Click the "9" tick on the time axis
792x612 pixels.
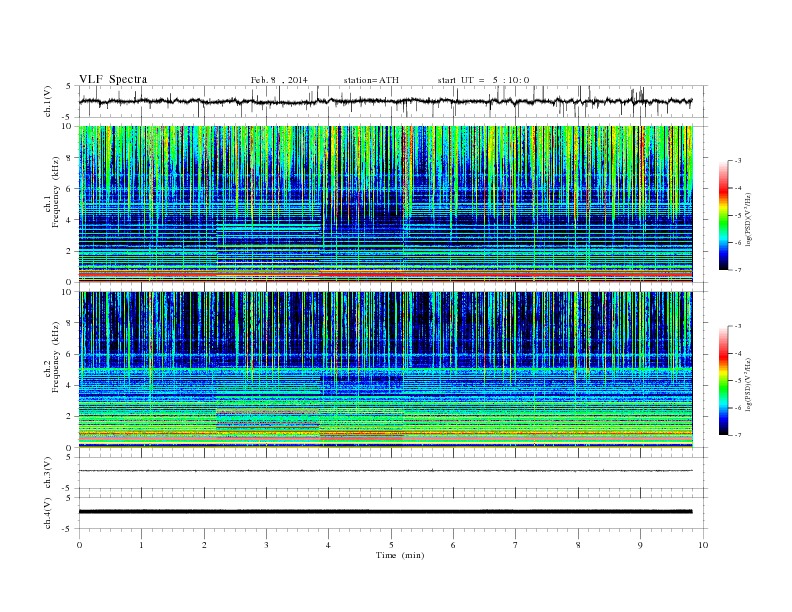click(640, 545)
